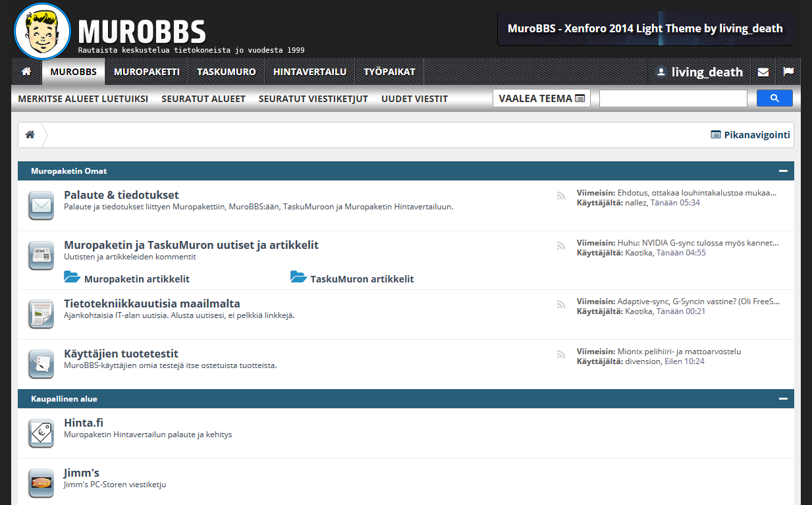Open latest post Mionix pelihiiri- ja mattoarvostelu
812x505 pixels.
679,352
